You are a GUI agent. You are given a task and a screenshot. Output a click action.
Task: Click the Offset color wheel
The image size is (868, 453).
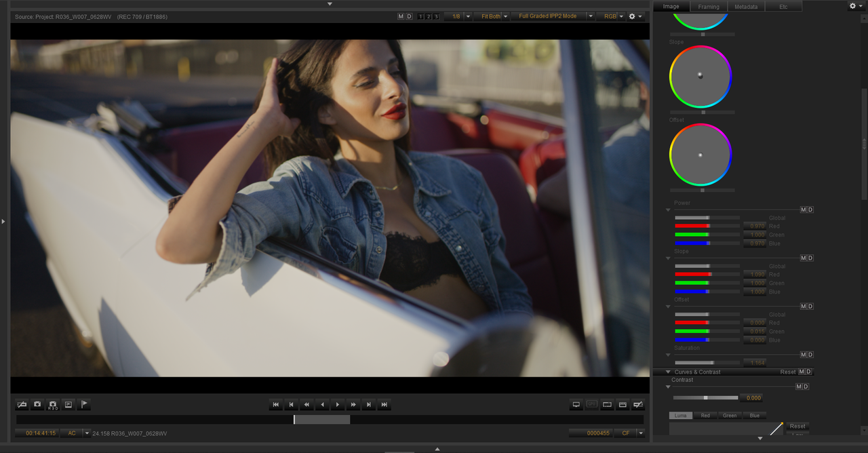click(x=701, y=155)
